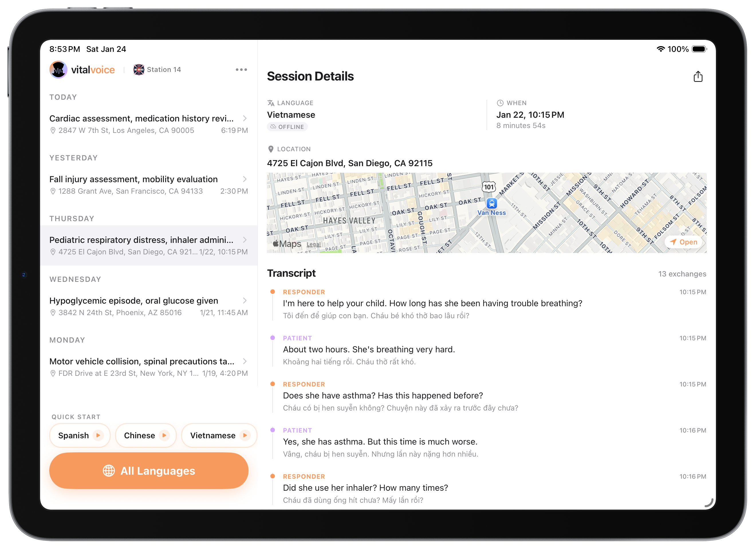Image resolution: width=756 pixels, height=550 pixels.
Task: Play the Chinese quick start
Action: (x=164, y=435)
